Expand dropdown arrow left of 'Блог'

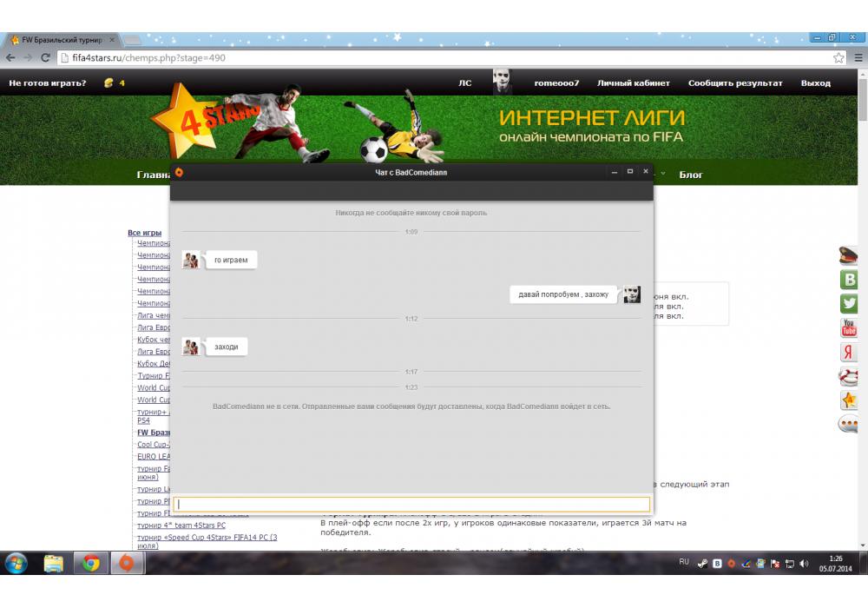click(x=663, y=174)
